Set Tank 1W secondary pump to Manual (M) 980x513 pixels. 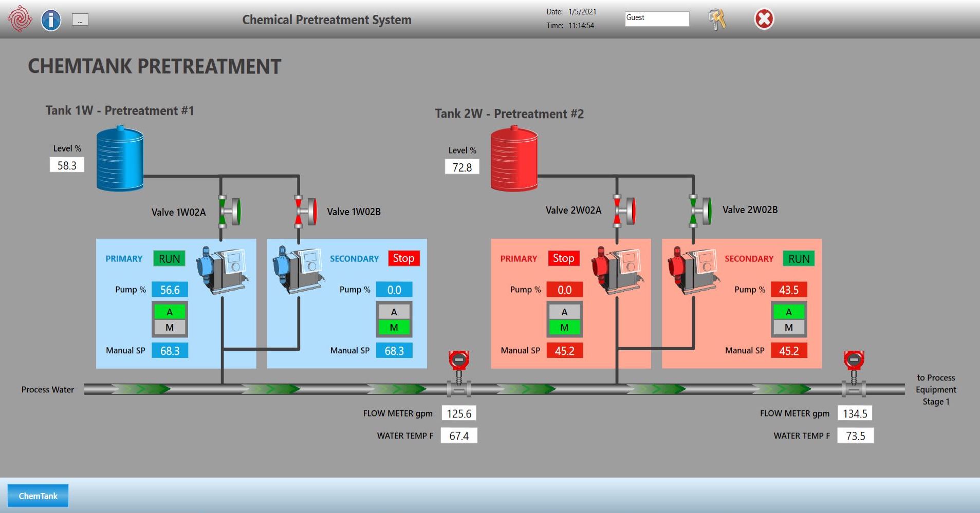click(394, 327)
